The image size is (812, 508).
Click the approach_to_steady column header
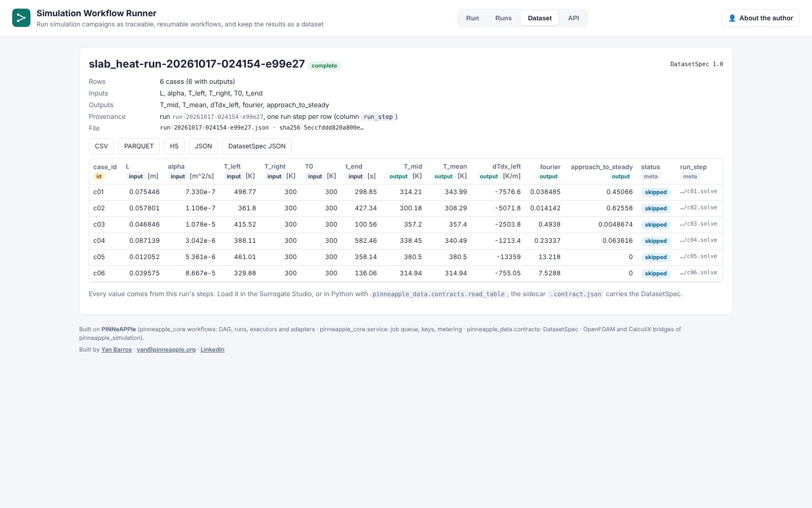pos(601,171)
